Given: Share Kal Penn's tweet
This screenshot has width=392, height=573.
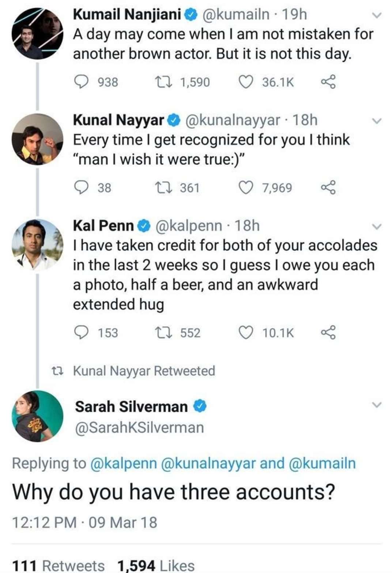Looking at the screenshot, I should (x=328, y=332).
